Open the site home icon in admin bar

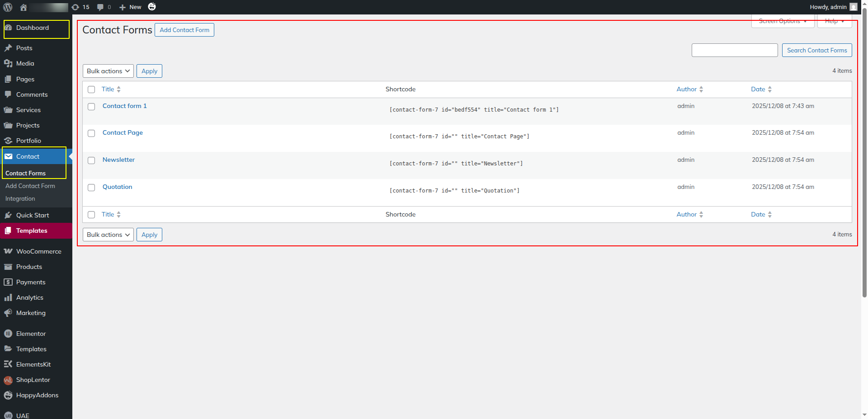[24, 7]
